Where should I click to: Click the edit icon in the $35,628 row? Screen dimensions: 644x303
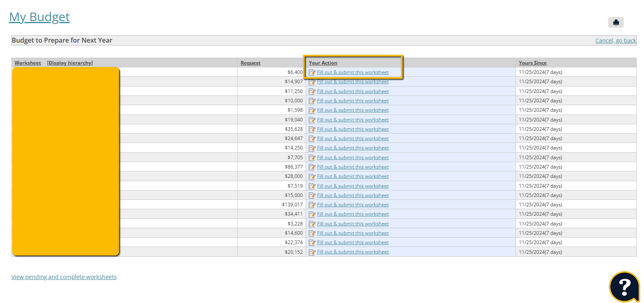click(312, 130)
